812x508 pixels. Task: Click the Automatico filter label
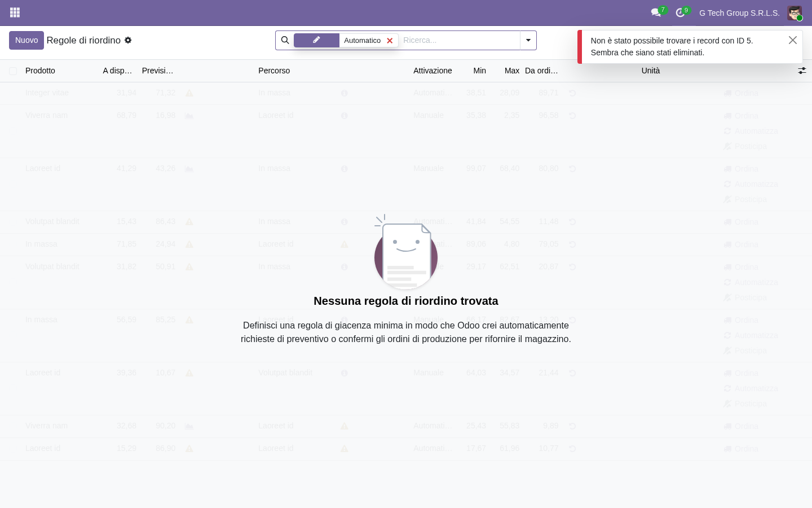(x=362, y=41)
